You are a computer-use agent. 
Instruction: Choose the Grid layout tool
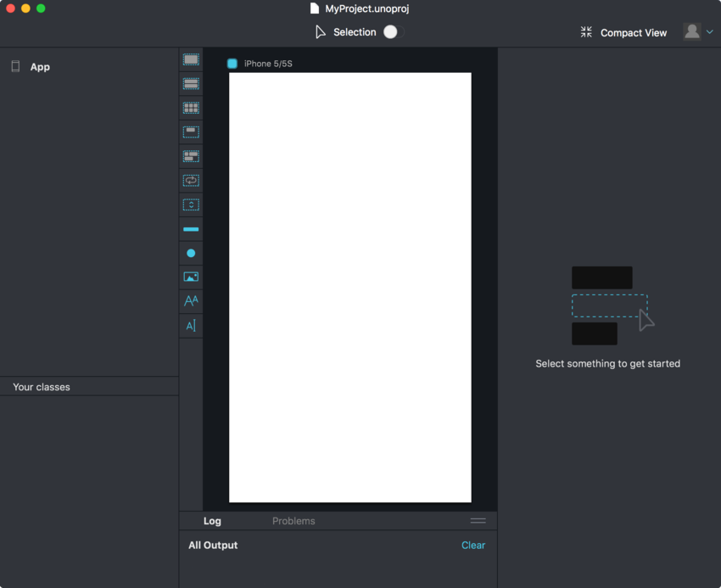click(x=191, y=108)
